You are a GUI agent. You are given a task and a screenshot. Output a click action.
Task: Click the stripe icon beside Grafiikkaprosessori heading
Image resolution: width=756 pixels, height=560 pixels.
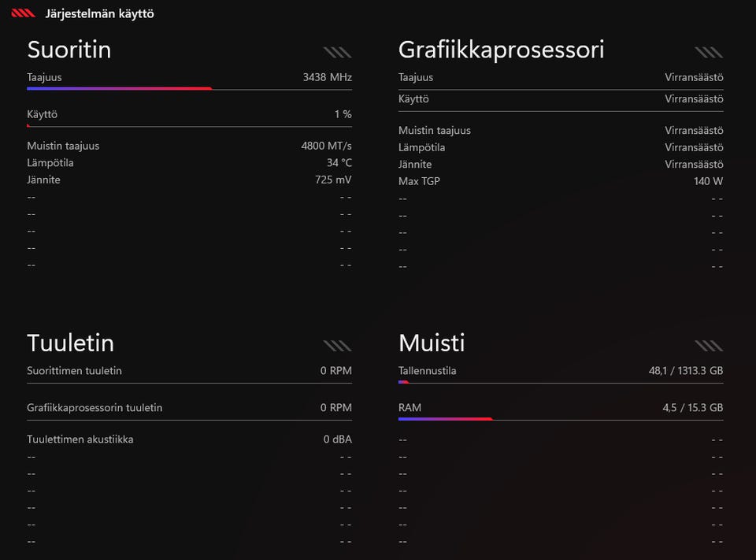pyautogui.click(x=709, y=52)
